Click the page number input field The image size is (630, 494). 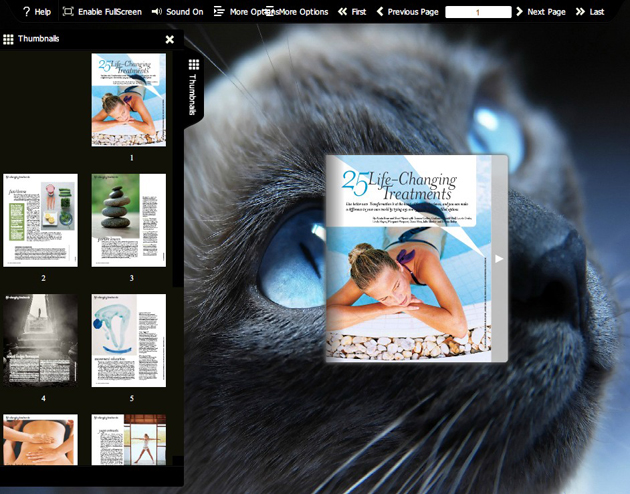478,12
